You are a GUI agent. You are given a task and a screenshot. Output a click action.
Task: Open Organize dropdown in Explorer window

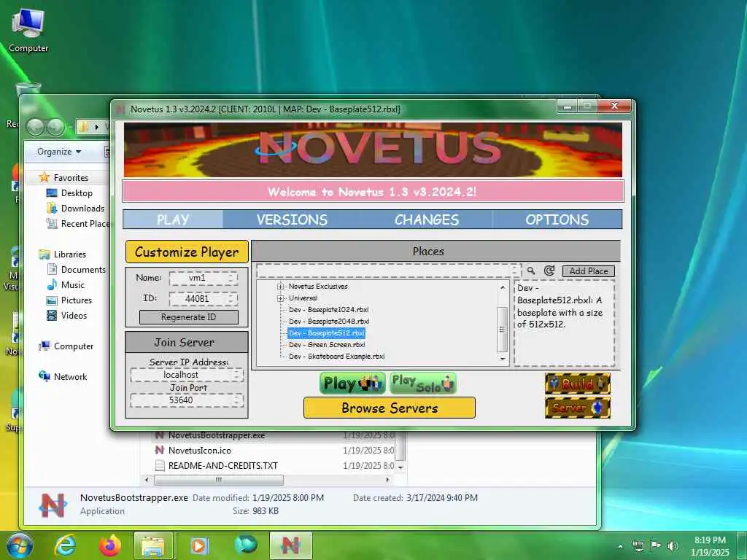pos(59,152)
